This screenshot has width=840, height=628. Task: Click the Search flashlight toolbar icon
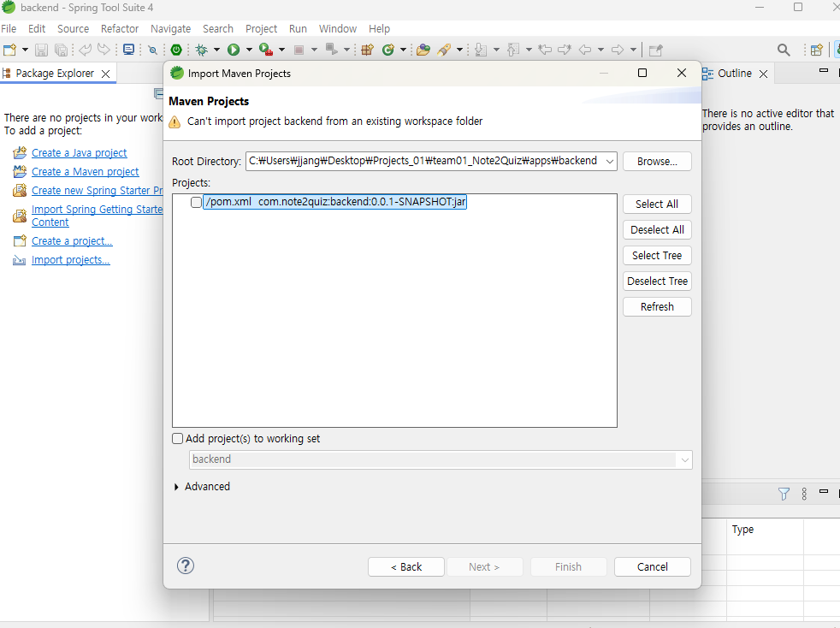click(444, 50)
